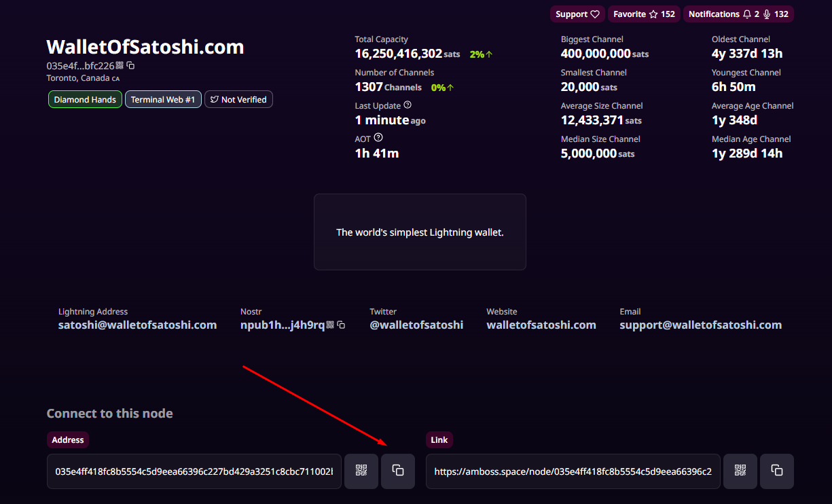
Task: Click the 1307 Channels count
Action: click(388, 87)
